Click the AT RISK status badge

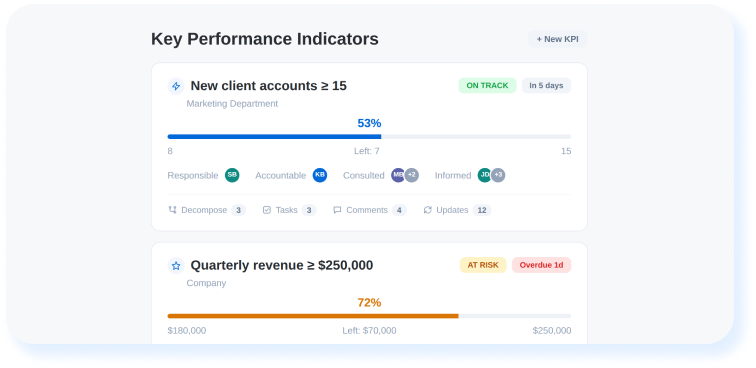pyautogui.click(x=483, y=265)
